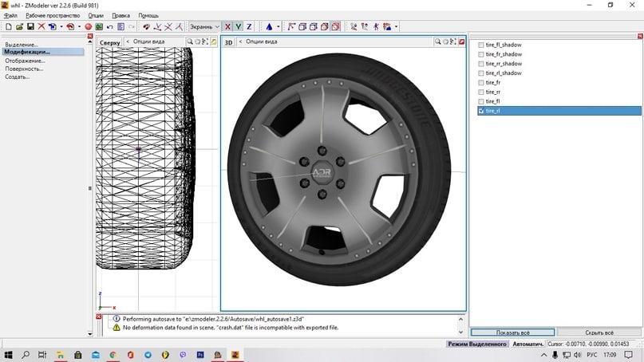
Task: Open Опции вида in the 3D viewport
Action: [261, 41]
